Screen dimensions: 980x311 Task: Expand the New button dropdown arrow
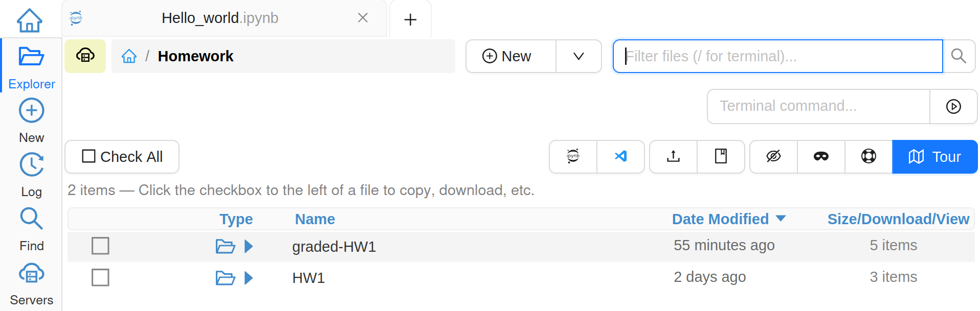tap(578, 56)
